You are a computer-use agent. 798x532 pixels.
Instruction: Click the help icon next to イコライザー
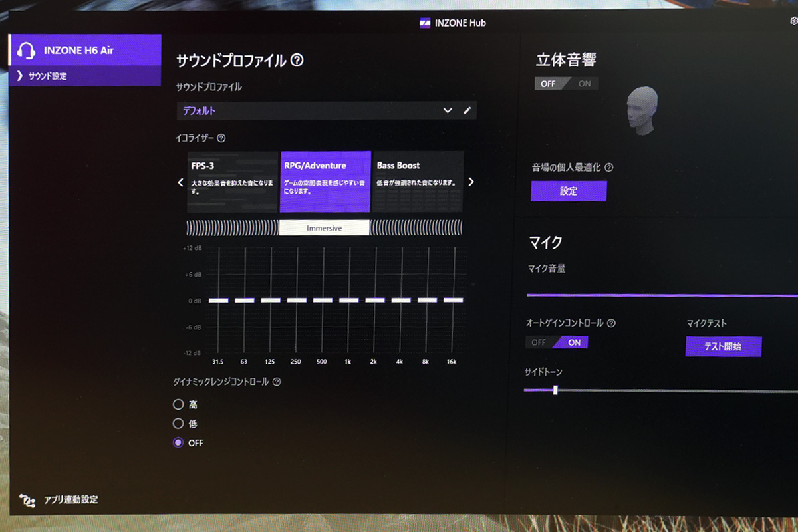coord(221,138)
